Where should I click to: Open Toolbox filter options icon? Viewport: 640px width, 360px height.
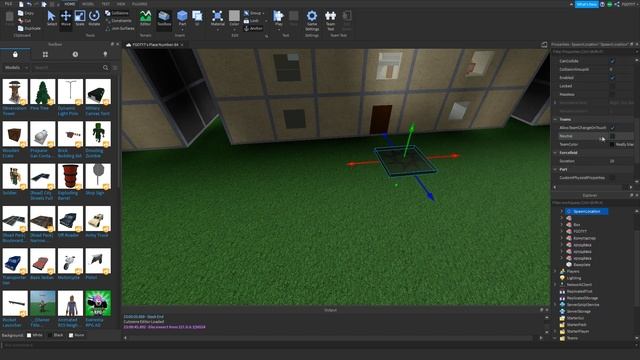[x=115, y=67]
